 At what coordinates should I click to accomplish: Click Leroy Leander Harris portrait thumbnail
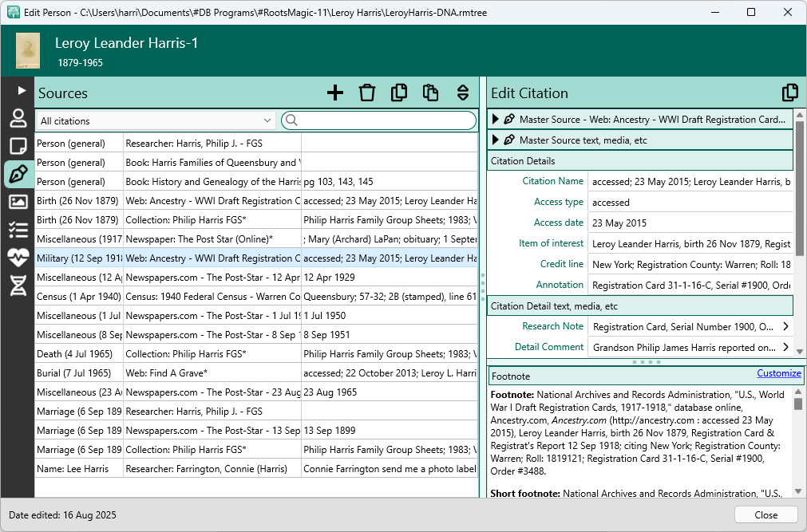pyautogui.click(x=28, y=50)
